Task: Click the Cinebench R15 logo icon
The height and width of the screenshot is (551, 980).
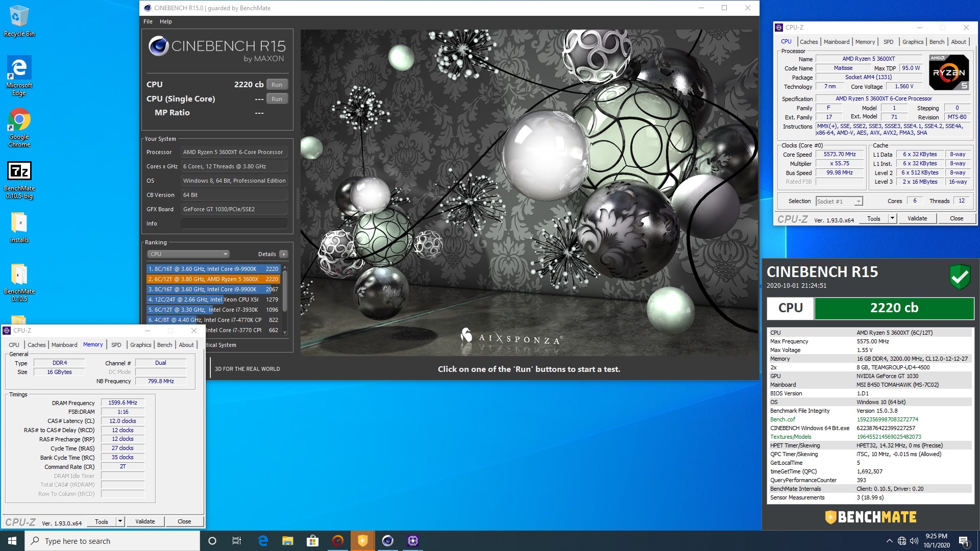Action: [x=159, y=46]
